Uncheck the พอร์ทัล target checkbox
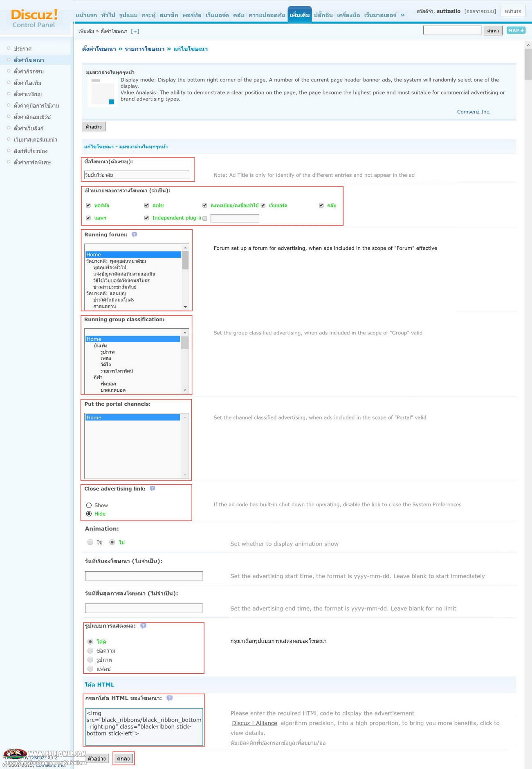This screenshot has width=532, height=769. (x=88, y=205)
